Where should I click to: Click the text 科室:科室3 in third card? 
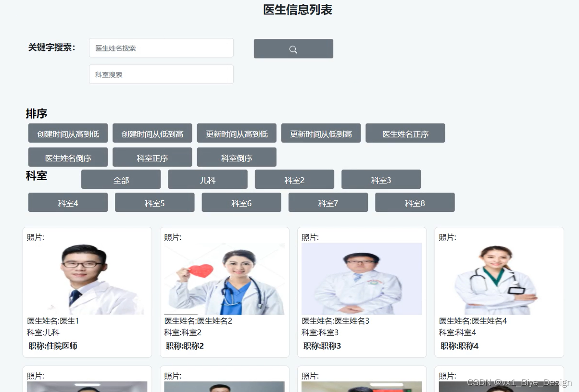320,332
